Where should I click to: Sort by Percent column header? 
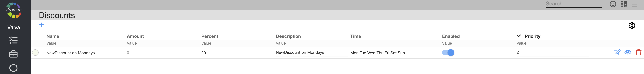pyautogui.click(x=209, y=36)
